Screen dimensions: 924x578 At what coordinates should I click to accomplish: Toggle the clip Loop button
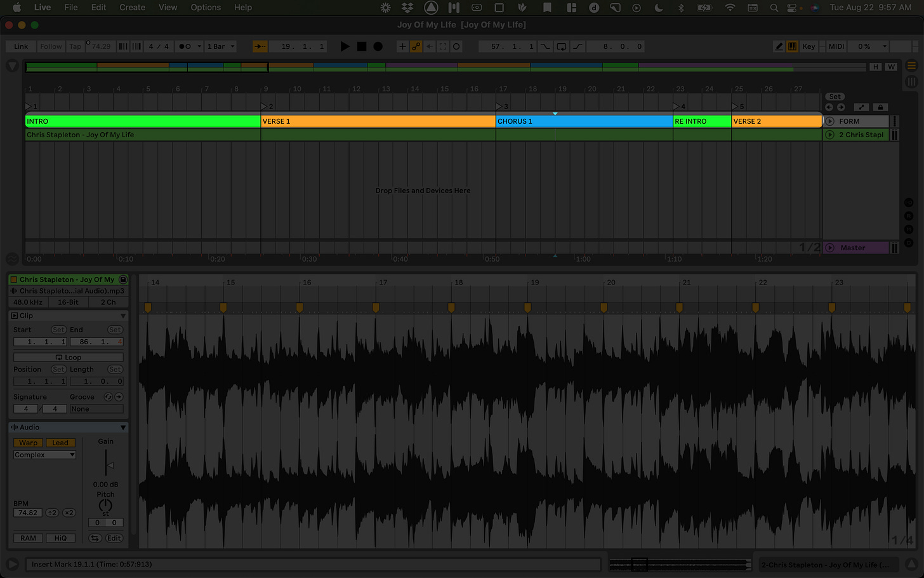pos(69,358)
